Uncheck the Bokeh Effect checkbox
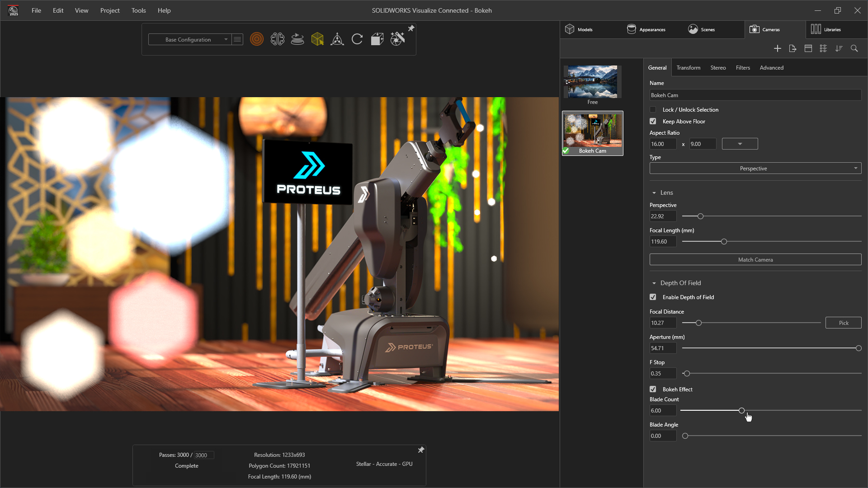The height and width of the screenshot is (488, 868). (653, 389)
